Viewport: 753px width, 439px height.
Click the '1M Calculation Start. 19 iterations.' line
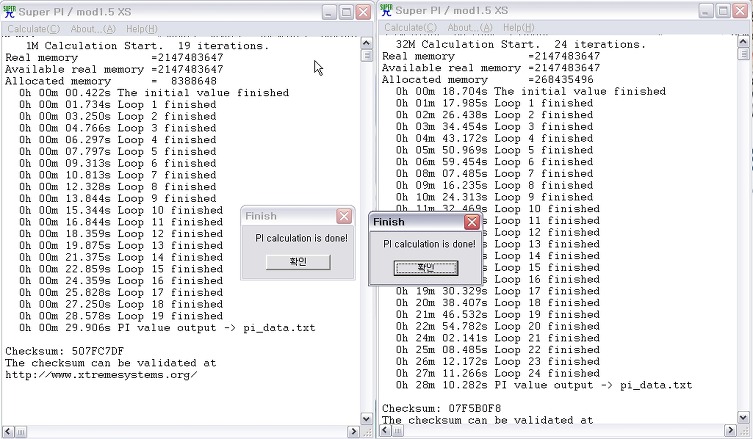point(147,46)
